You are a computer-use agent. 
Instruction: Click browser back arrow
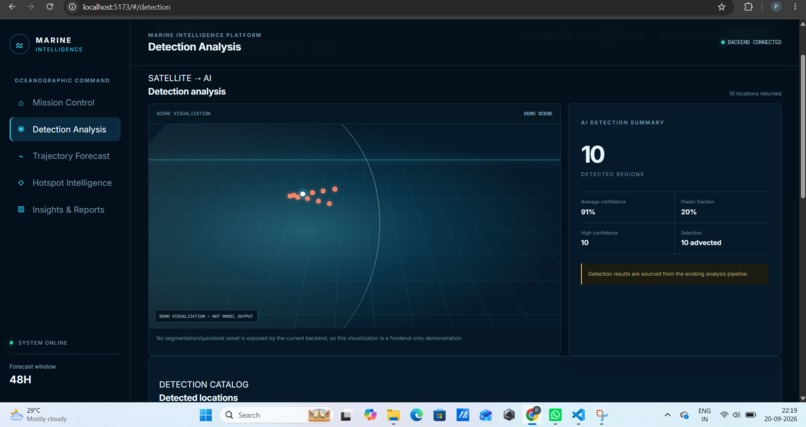coord(12,7)
